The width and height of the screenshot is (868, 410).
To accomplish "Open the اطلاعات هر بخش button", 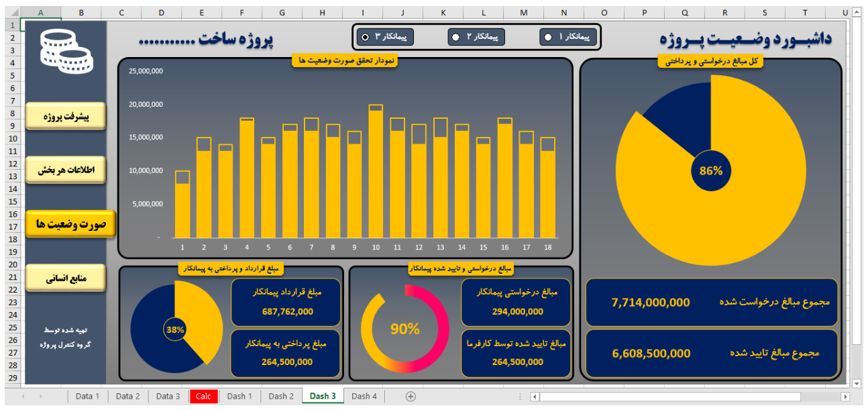I will (66, 170).
